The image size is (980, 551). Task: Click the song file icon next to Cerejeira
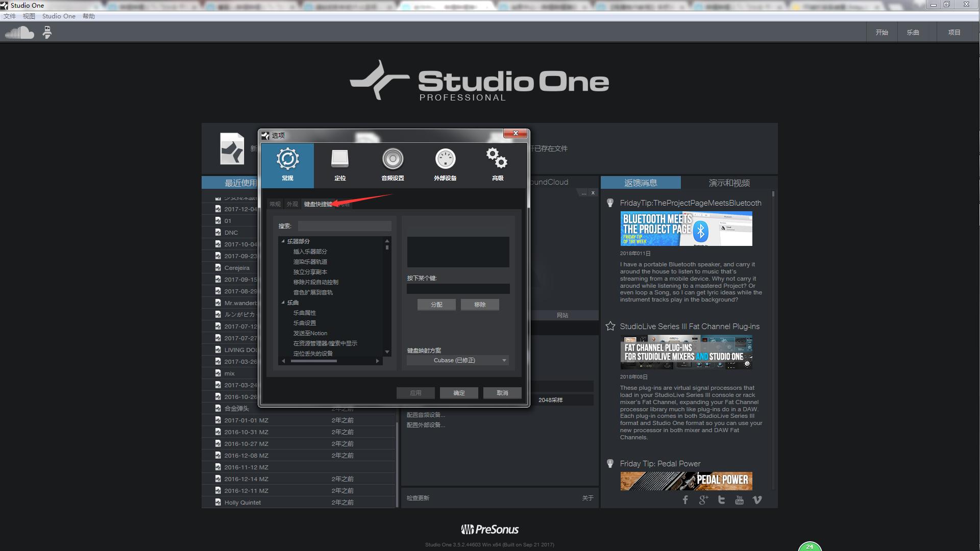click(218, 267)
